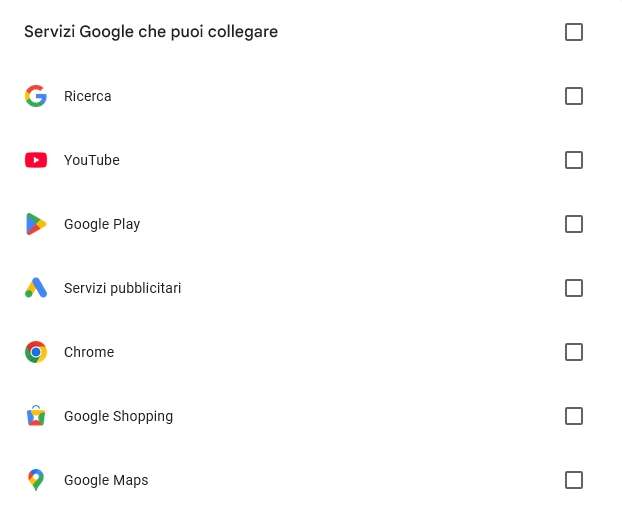Check the Google Maps checkbox
The height and width of the screenshot is (508, 622).
[574, 480]
